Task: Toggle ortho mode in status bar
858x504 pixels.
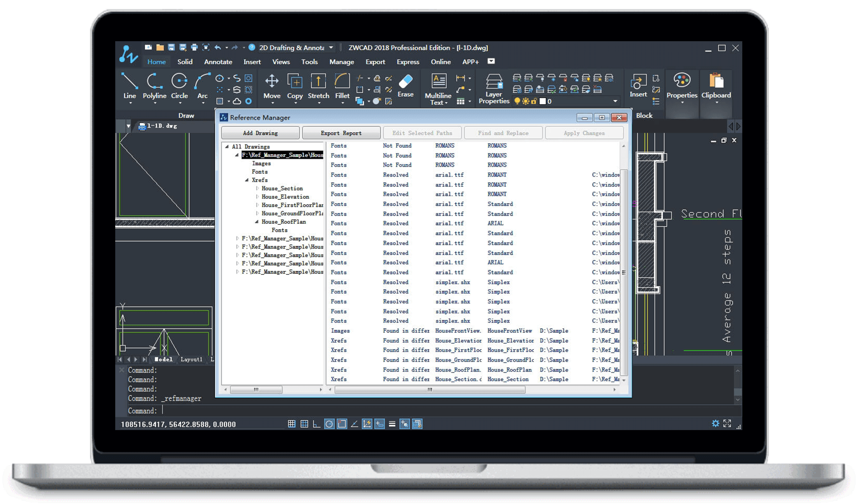Action: point(316,424)
